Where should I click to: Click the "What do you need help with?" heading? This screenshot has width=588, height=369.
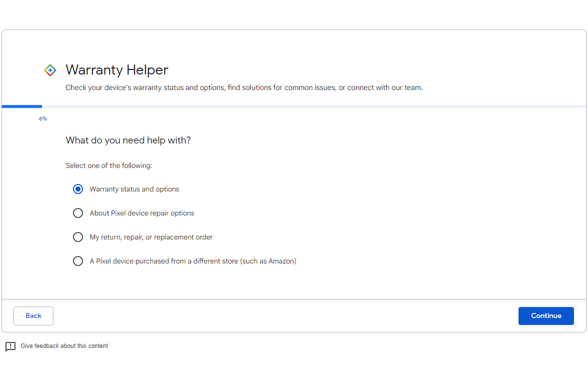tap(128, 140)
